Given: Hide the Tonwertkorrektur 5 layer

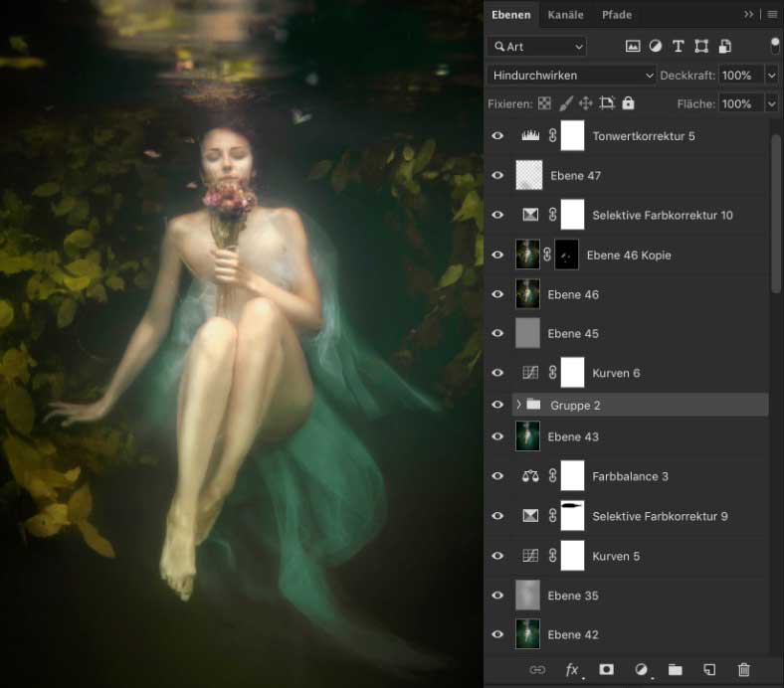Looking at the screenshot, I should [498, 136].
